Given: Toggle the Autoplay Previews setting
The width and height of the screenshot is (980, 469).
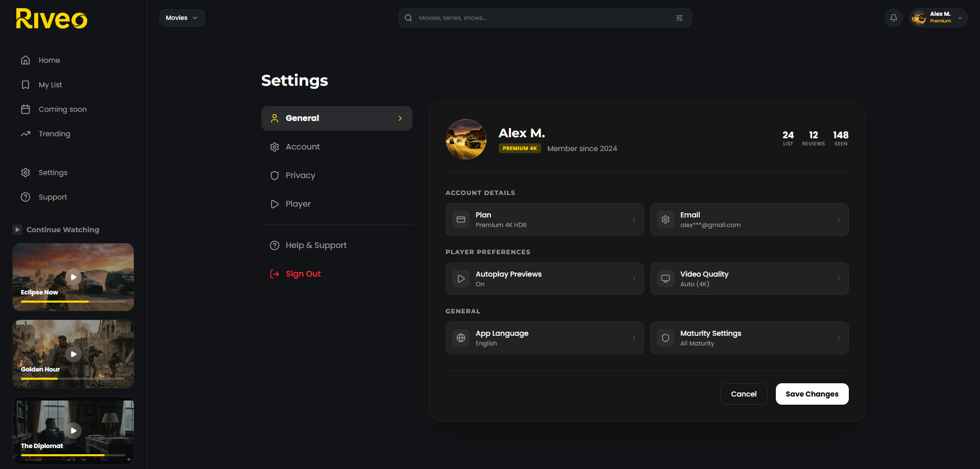Looking at the screenshot, I should pyautogui.click(x=544, y=279).
